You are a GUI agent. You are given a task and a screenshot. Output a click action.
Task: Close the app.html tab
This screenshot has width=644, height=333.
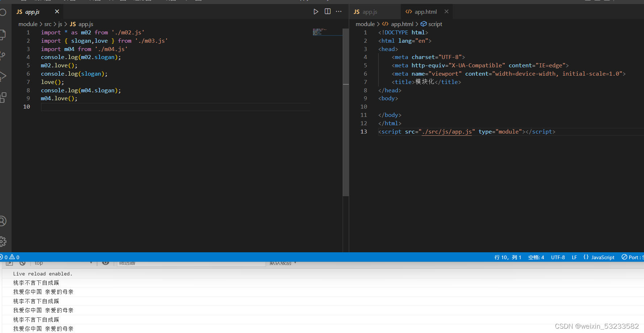[x=446, y=11]
